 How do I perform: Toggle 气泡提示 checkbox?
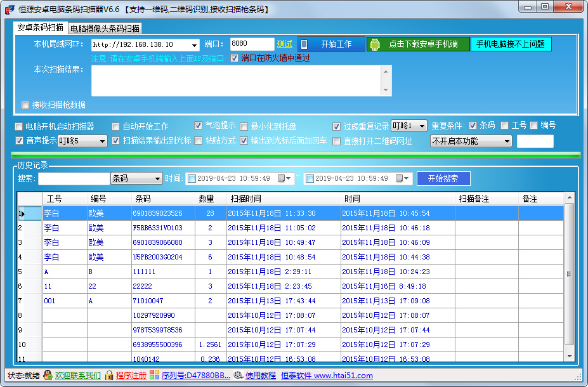click(199, 125)
